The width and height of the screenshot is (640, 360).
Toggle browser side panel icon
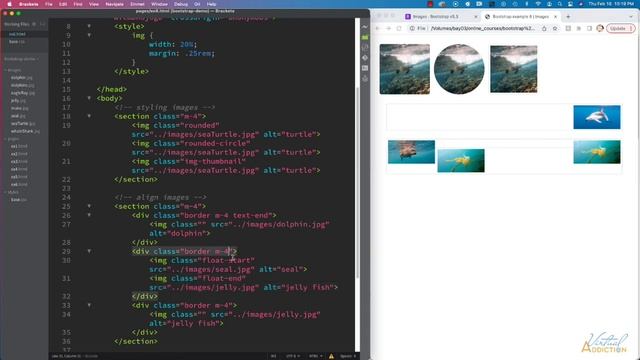589,28
